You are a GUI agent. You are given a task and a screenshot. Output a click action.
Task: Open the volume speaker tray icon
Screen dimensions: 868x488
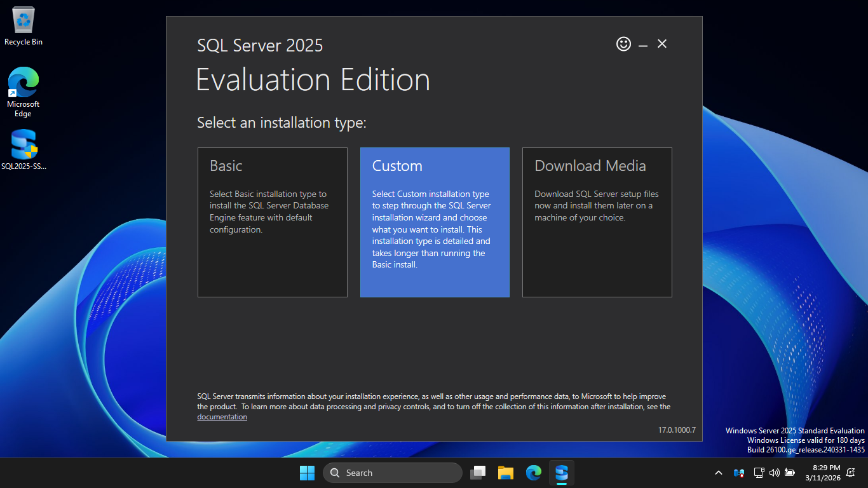coord(774,473)
